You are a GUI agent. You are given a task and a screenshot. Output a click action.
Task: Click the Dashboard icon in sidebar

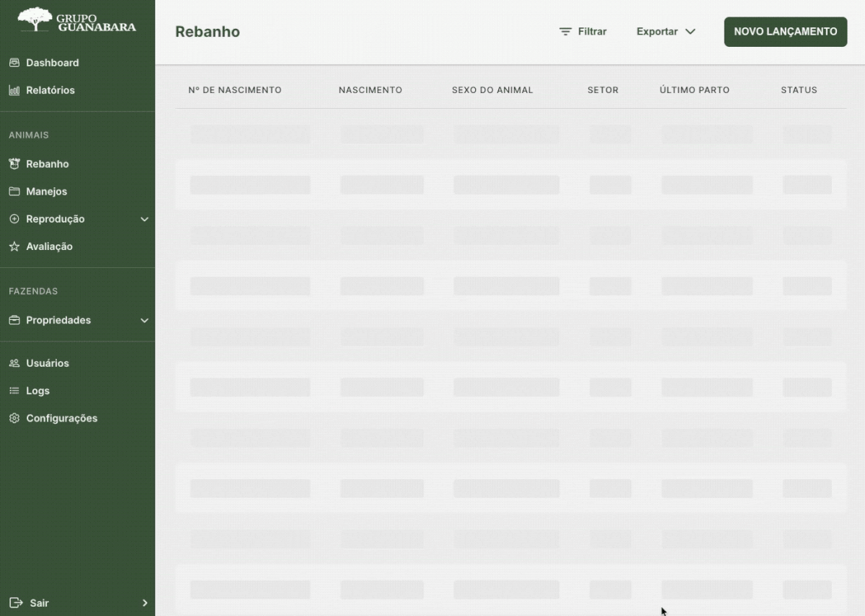pos(14,63)
